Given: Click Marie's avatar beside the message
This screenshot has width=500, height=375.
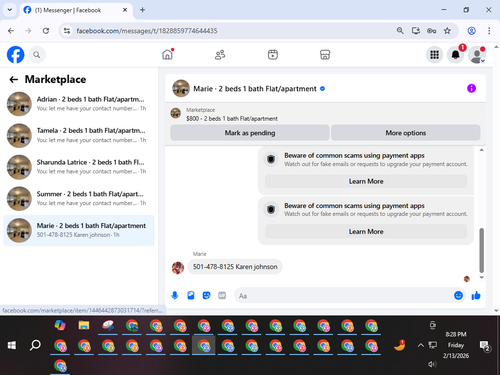Looking at the screenshot, I should [x=178, y=267].
